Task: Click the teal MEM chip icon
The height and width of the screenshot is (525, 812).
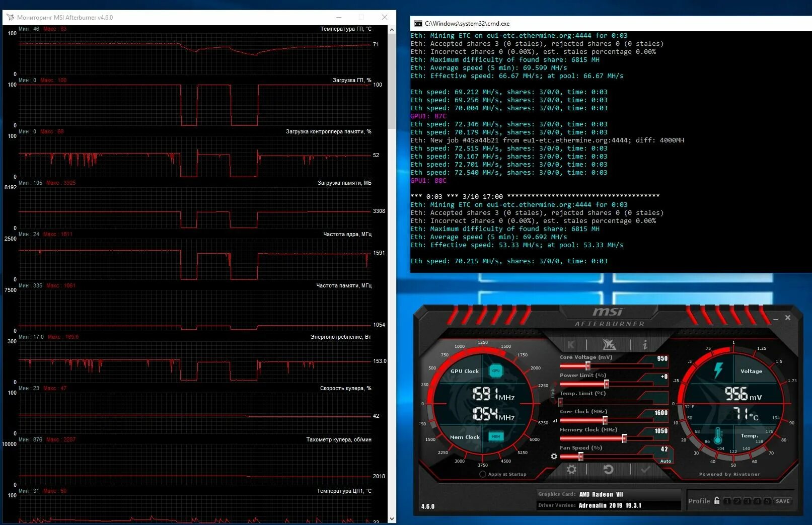Action: [496, 436]
